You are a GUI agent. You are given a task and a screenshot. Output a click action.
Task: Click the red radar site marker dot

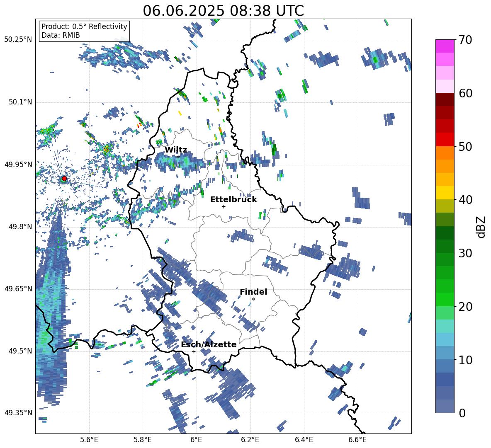(64, 179)
